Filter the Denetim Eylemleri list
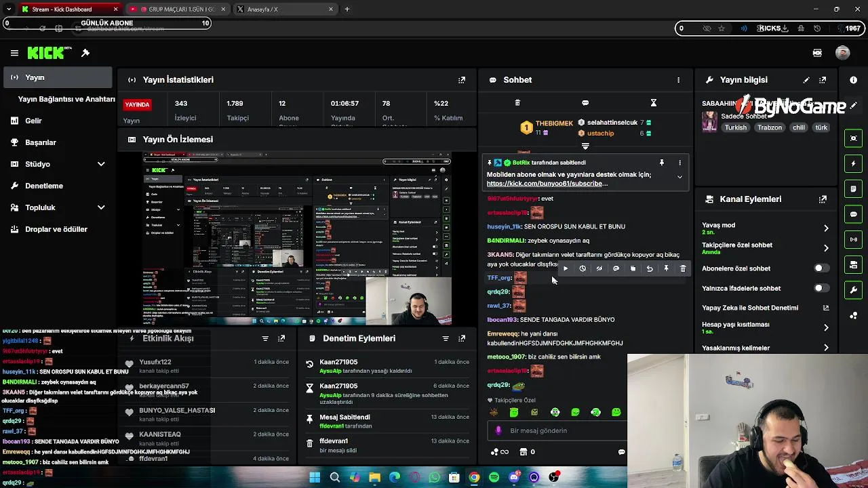Viewport: 868px width, 488px height. pos(446,338)
